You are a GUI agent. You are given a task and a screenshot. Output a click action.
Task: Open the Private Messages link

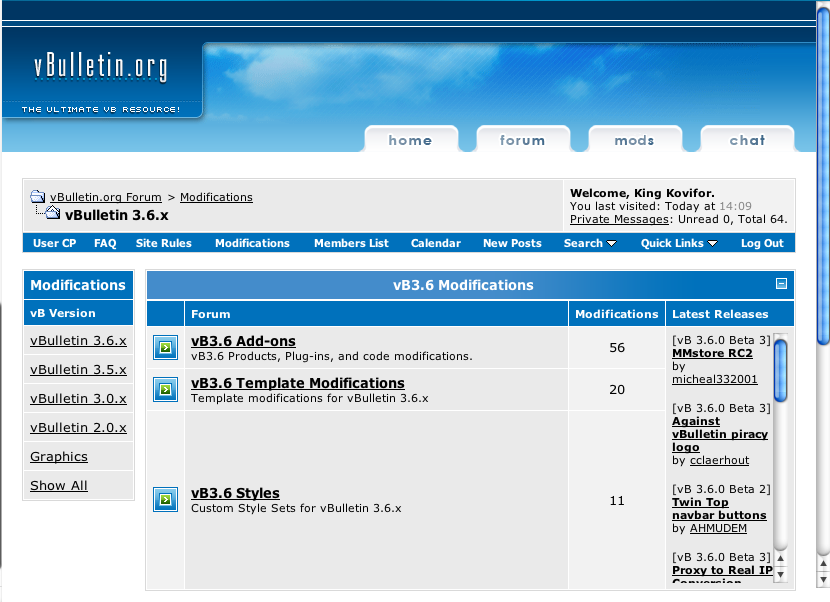[x=619, y=219]
